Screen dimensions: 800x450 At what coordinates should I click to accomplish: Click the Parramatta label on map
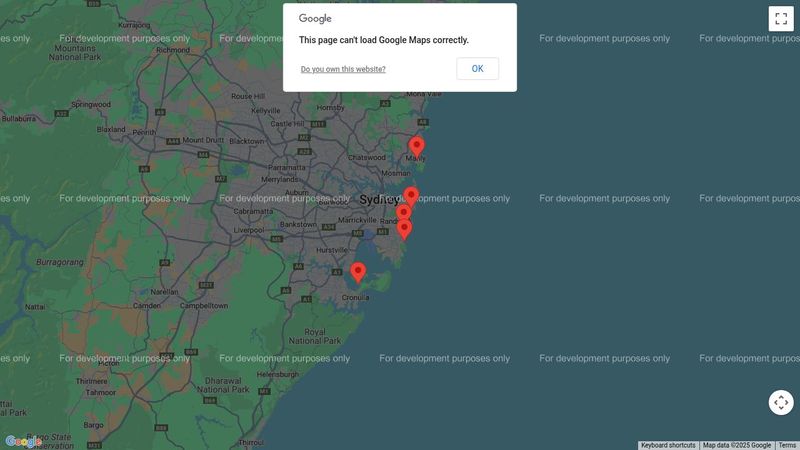[x=287, y=167]
